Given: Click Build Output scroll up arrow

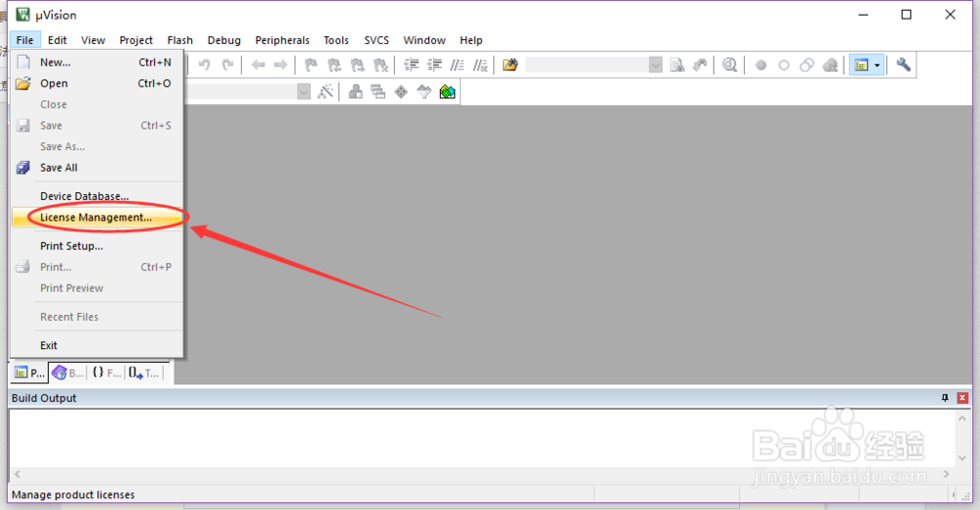Looking at the screenshot, I should pyautogui.click(x=962, y=418).
